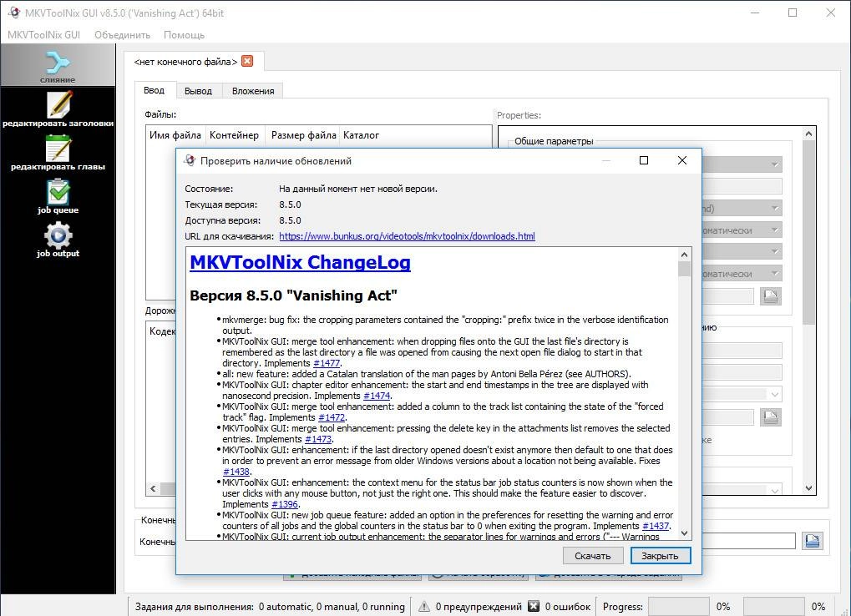
Task: Click the '0 предупреждений' warnings counter text
Action: point(479,607)
